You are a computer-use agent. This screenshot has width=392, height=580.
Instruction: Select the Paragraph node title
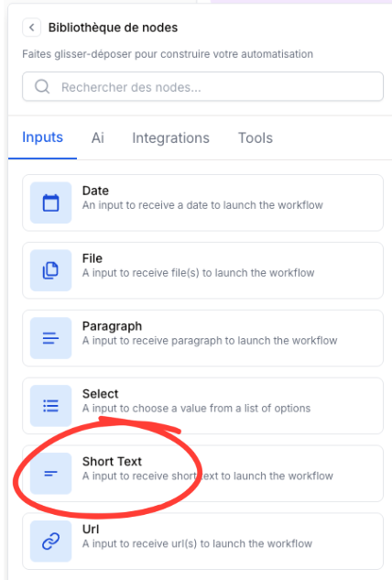[x=112, y=326]
